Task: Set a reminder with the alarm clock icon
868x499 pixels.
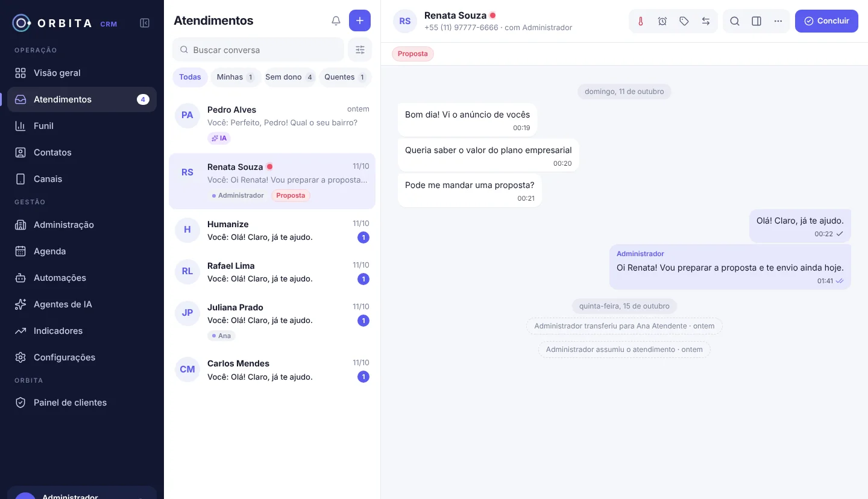Action: click(662, 21)
